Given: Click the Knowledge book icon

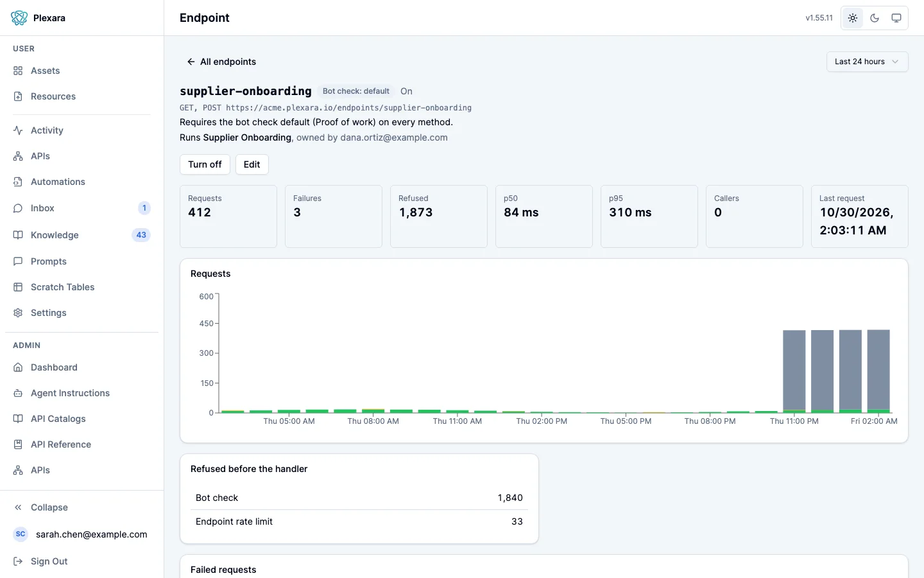Looking at the screenshot, I should 18,235.
